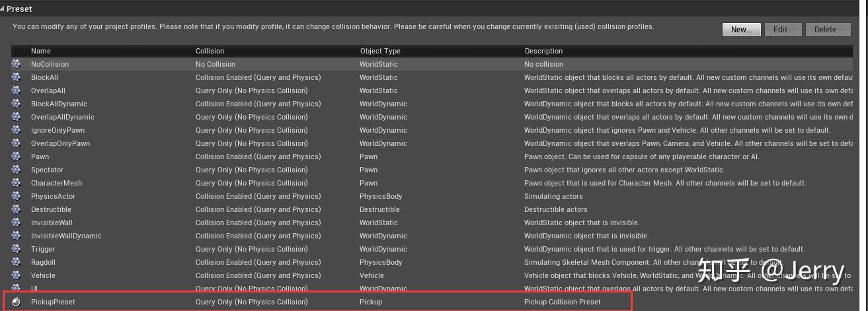The height and width of the screenshot is (311, 868).
Task: Click the 'Pickup Collision Preset' description
Action: pyautogui.click(x=563, y=302)
